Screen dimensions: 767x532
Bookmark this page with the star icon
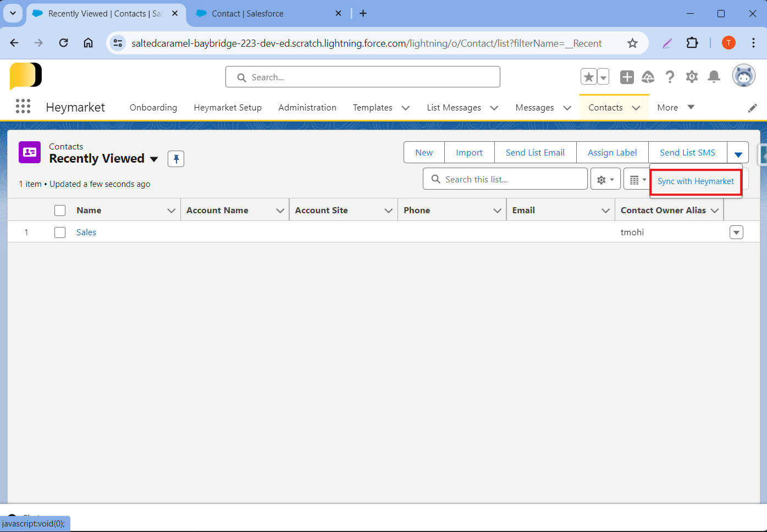click(x=632, y=43)
